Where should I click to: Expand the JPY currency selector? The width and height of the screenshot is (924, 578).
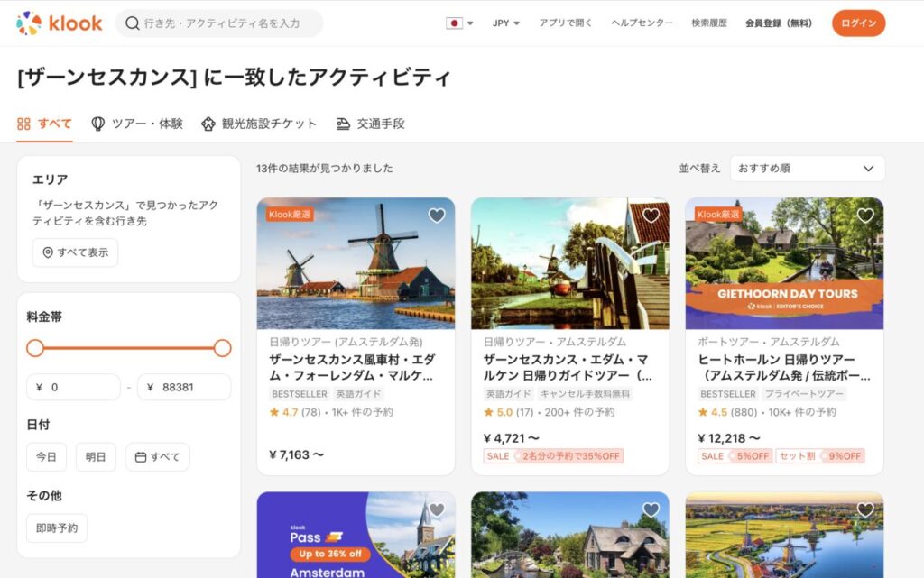506,23
